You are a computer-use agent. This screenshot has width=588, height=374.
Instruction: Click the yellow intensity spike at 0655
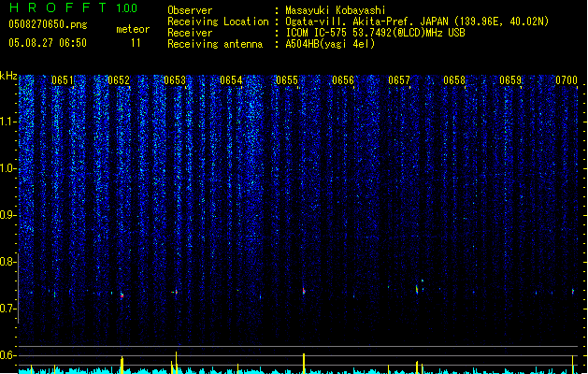point(304,363)
